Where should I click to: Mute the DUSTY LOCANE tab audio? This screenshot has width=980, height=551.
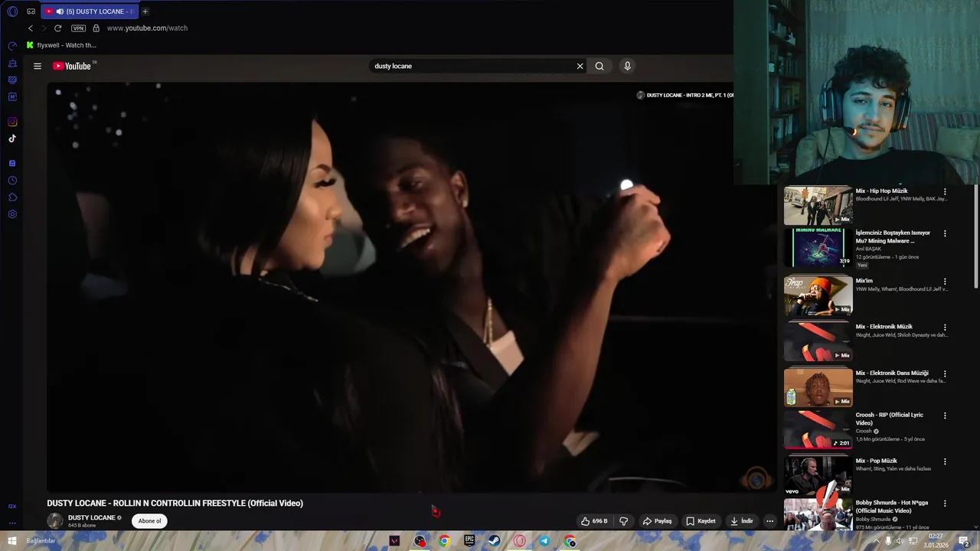coord(60,11)
